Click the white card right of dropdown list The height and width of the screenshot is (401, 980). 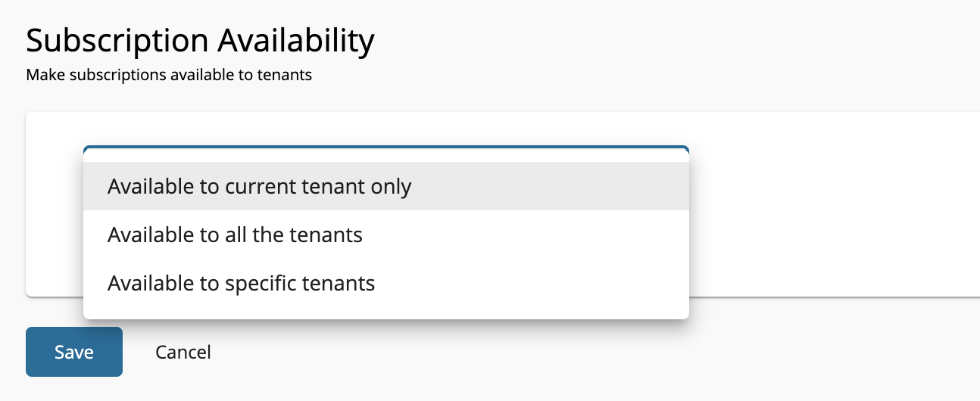(x=833, y=204)
